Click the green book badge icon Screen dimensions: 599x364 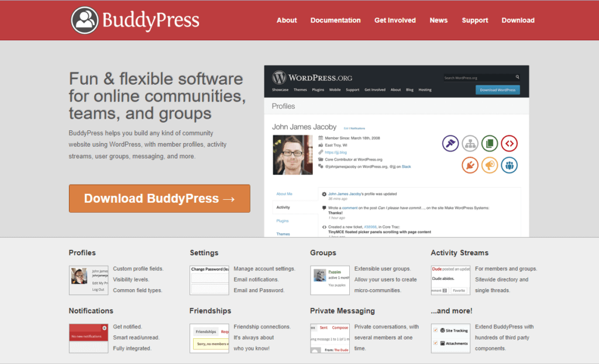[490, 144]
